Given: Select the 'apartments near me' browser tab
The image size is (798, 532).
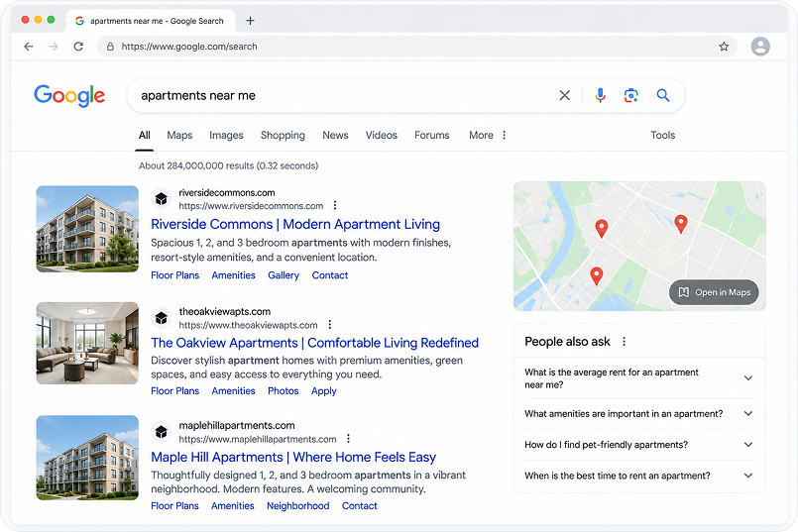Looking at the screenshot, I should [151, 21].
